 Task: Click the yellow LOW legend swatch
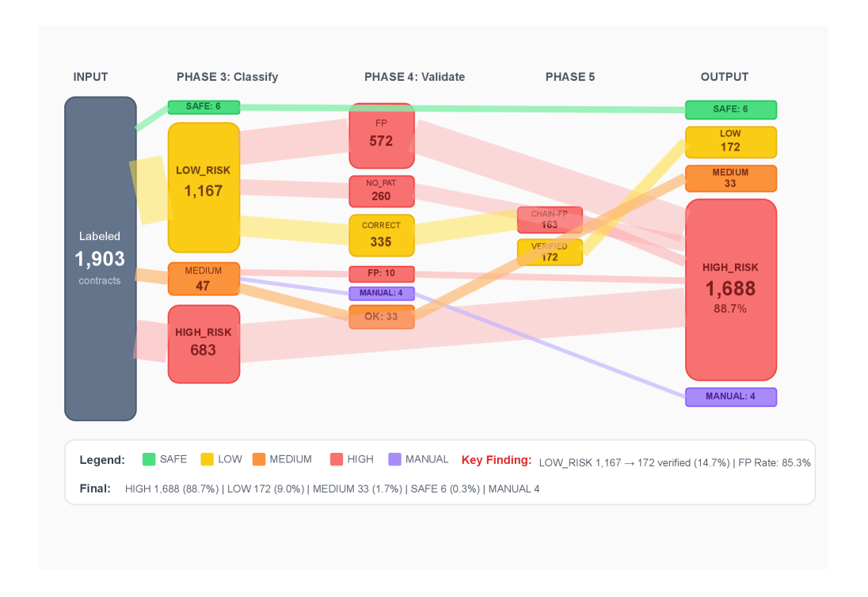[207, 459]
